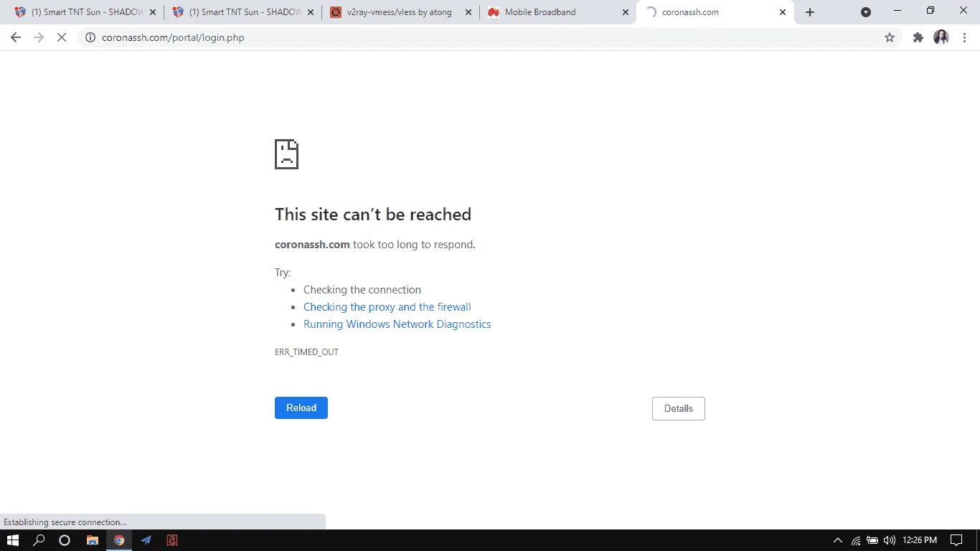The width and height of the screenshot is (980, 551).
Task: Switch to the second Smart TNT Sun tab
Action: (242, 12)
